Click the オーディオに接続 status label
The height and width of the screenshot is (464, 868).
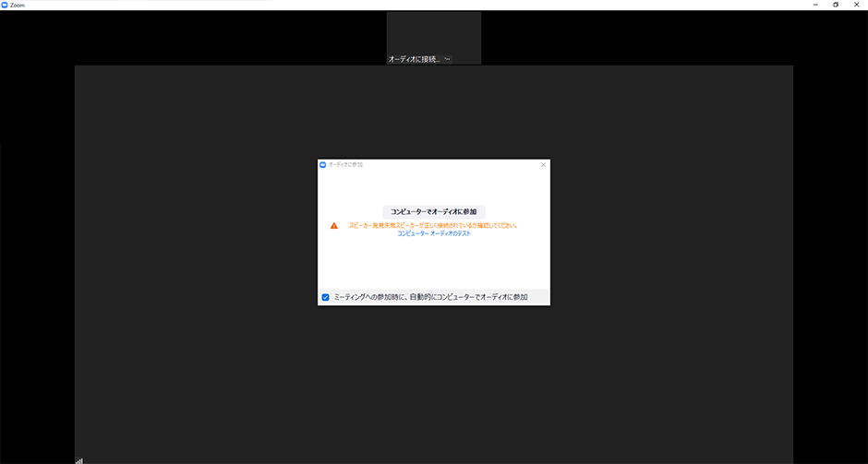[414, 59]
